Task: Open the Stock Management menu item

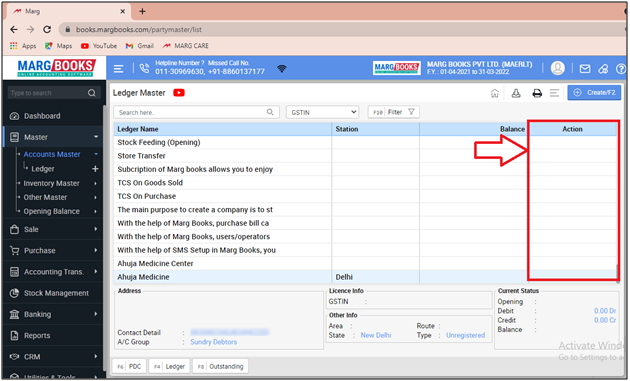Action: pos(53,293)
